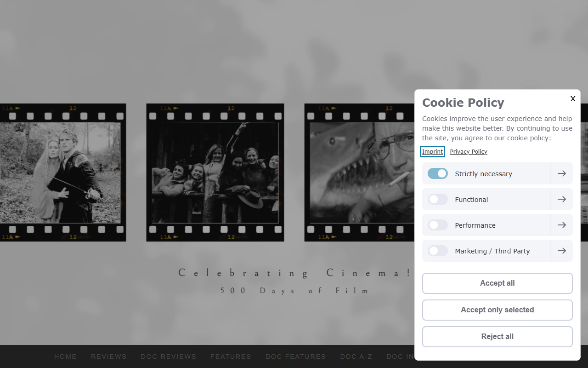Screen dimensions: 588x368
Task: Enable the Marketing / Third Party switch
Action: (438, 251)
